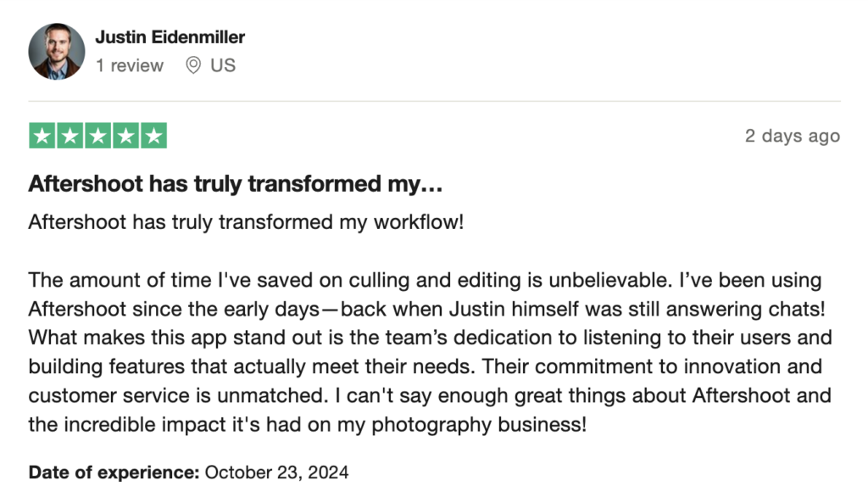The image size is (868, 503).
Task: Click the location pin icon beside US
Action: 193,65
